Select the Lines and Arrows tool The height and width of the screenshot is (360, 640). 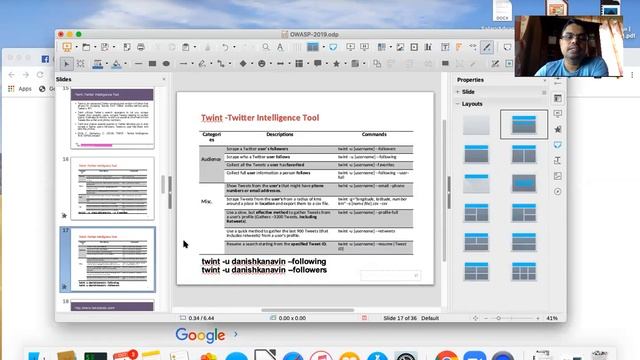(184, 64)
